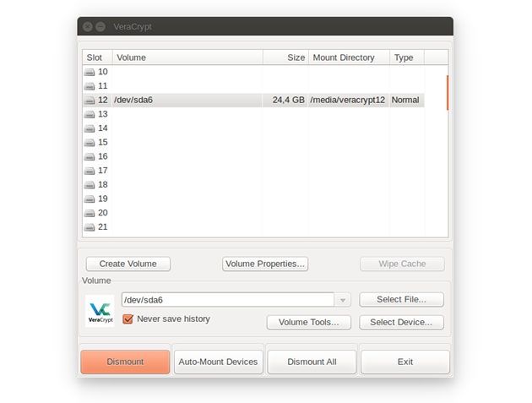Dismount the selected volume
The width and height of the screenshot is (532, 403).
(125, 362)
